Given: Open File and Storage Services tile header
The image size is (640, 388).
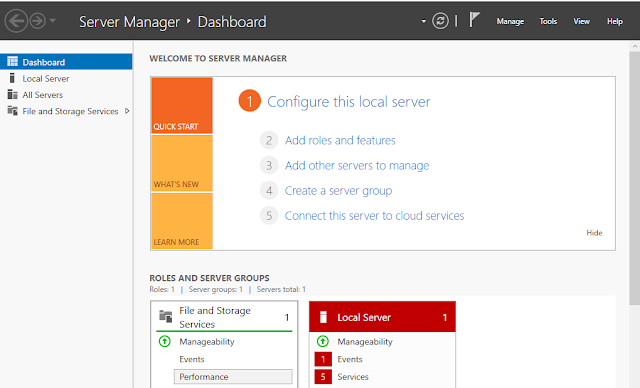Looking at the screenshot, I should 224,317.
